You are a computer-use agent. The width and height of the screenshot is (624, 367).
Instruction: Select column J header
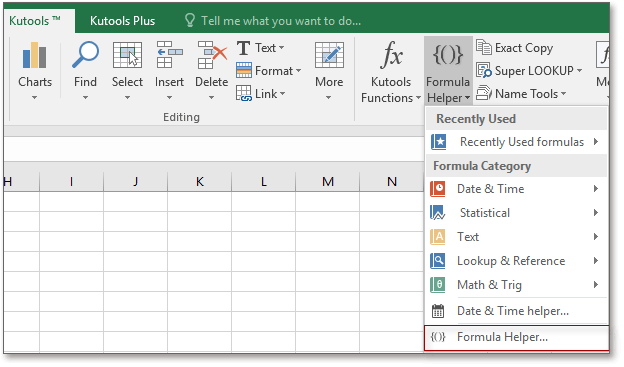(x=135, y=182)
